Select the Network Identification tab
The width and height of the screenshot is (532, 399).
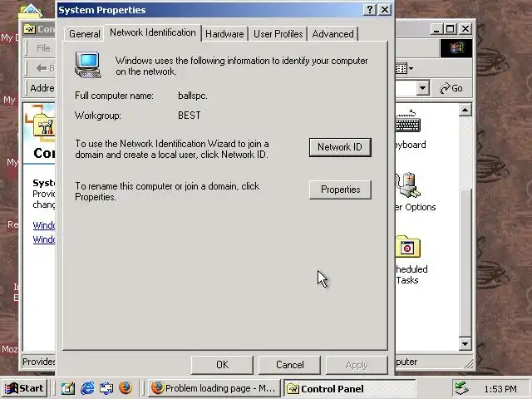[x=153, y=32]
